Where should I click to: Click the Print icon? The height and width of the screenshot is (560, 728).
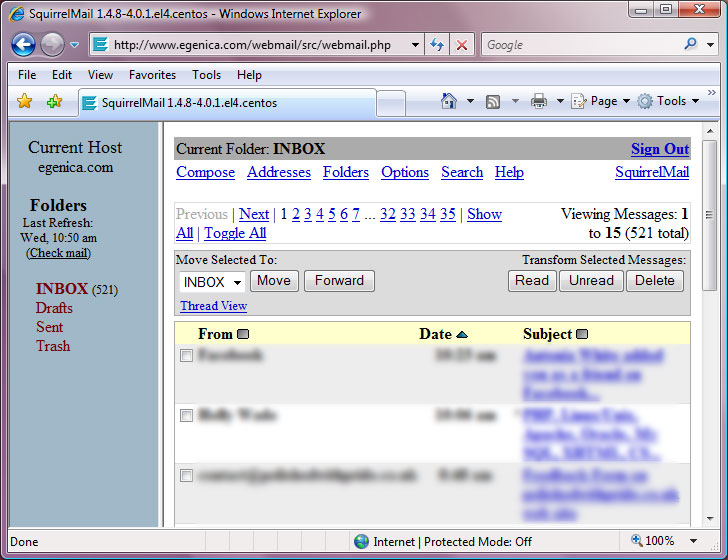(539, 101)
